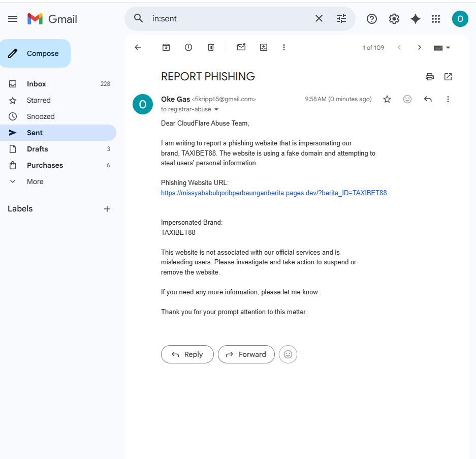Open Settings gear icon
This screenshot has width=476, height=459.
(x=394, y=19)
